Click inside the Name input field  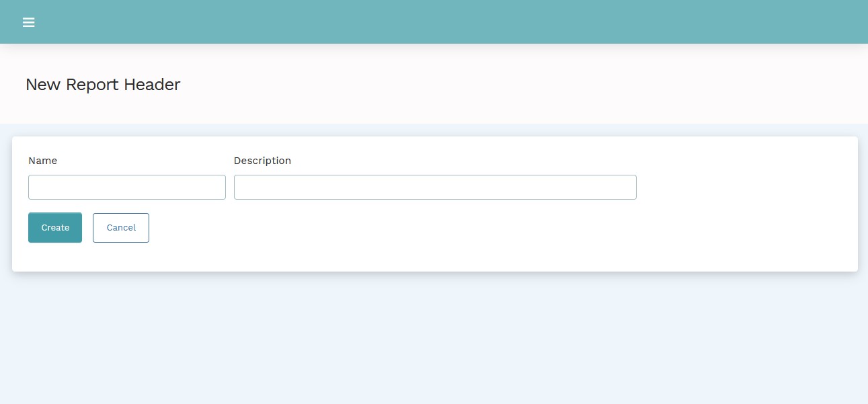126,187
